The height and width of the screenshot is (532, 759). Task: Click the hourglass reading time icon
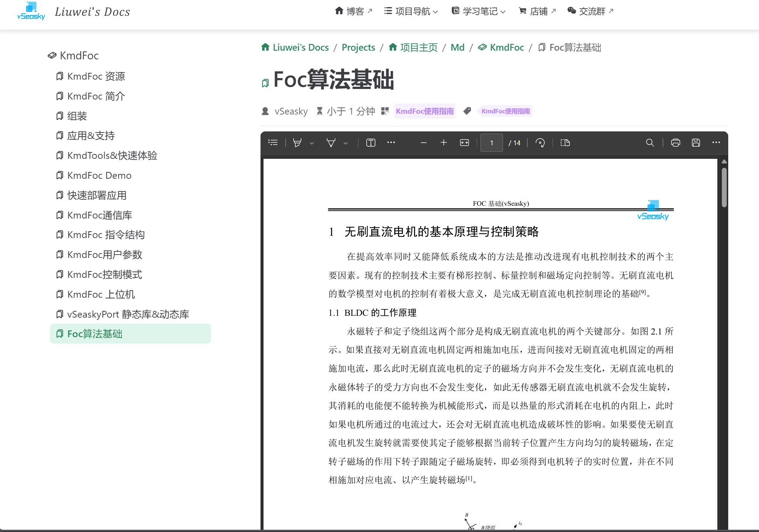click(320, 111)
